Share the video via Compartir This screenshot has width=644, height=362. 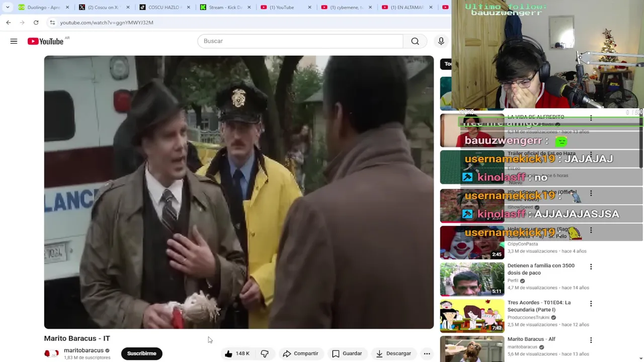tap(300, 353)
